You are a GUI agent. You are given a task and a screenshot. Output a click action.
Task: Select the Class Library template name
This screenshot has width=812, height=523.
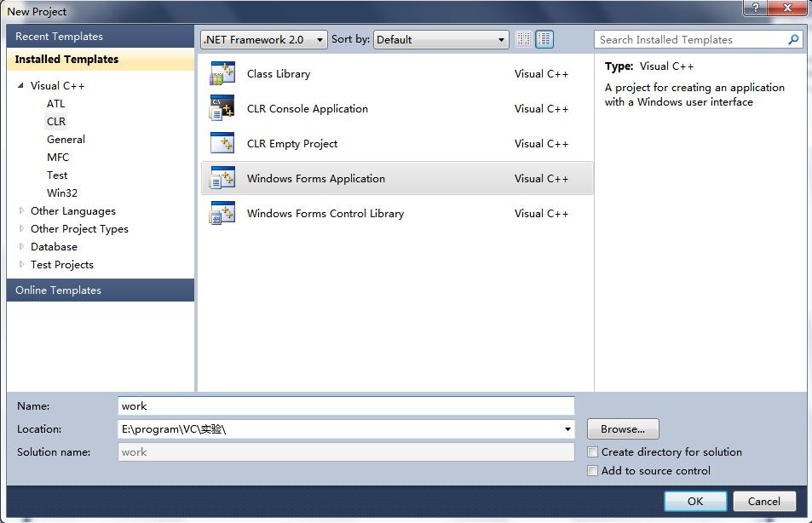click(279, 73)
